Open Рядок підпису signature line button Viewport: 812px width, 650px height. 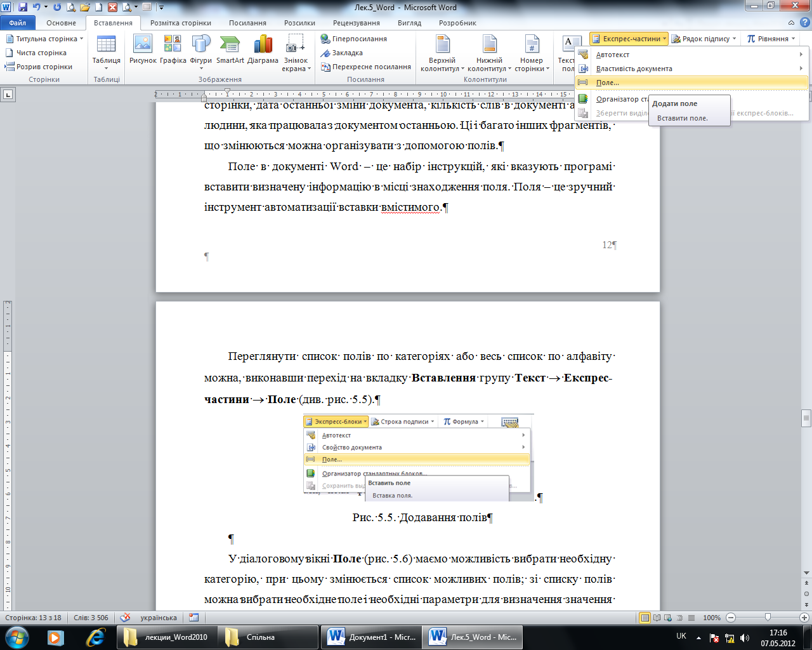pyautogui.click(x=704, y=39)
